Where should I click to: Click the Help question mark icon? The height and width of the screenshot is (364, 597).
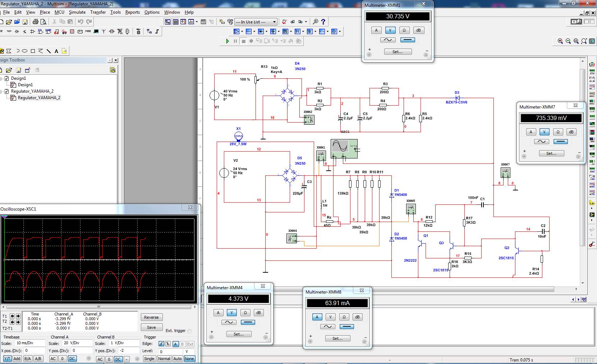click(x=323, y=22)
